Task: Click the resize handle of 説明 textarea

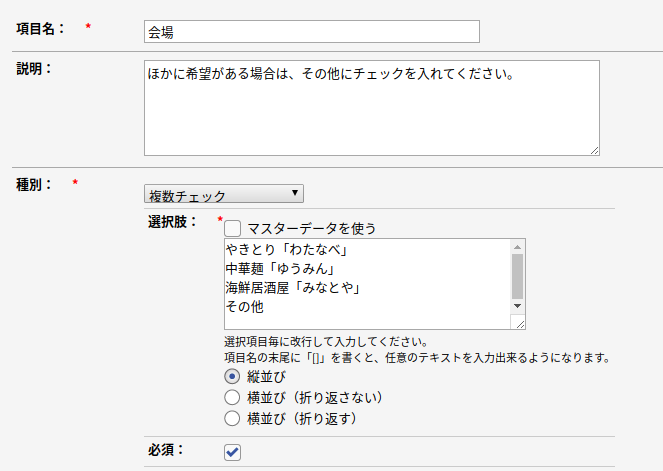Action: [x=595, y=151]
